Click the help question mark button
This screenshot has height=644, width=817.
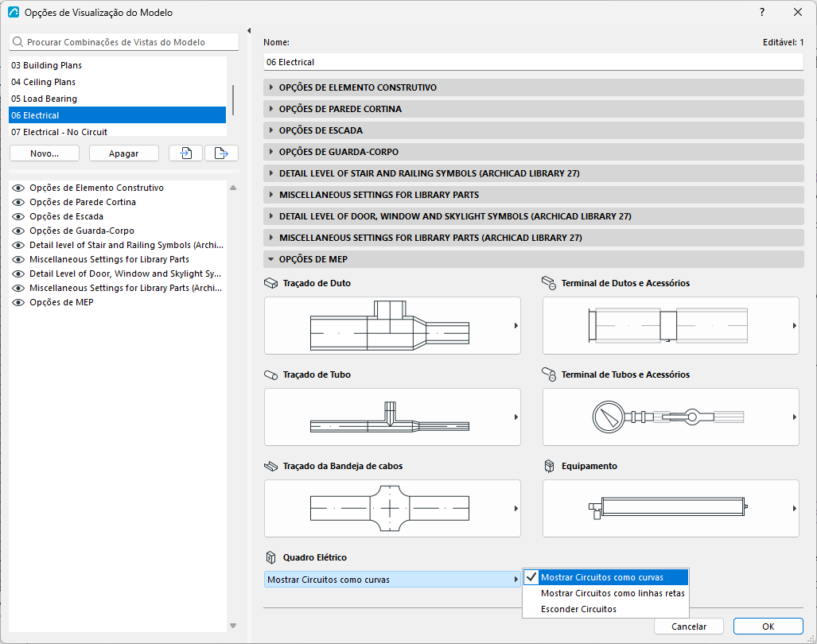click(x=762, y=12)
